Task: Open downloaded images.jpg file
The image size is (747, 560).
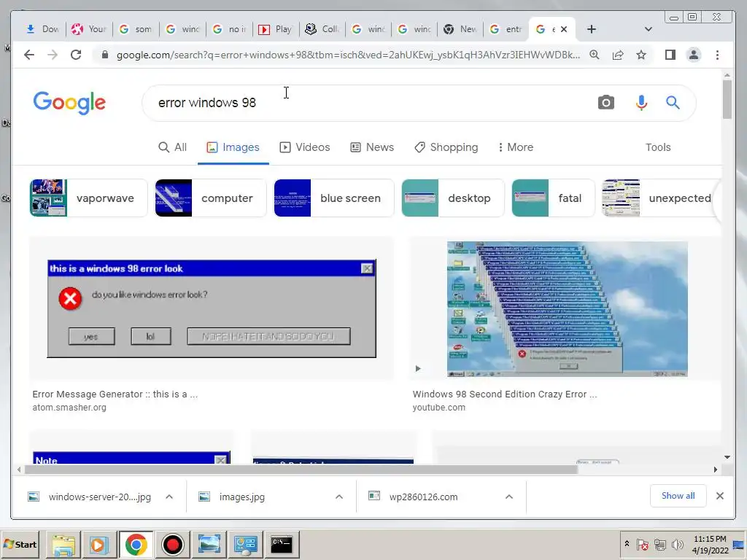Action: pos(242,497)
